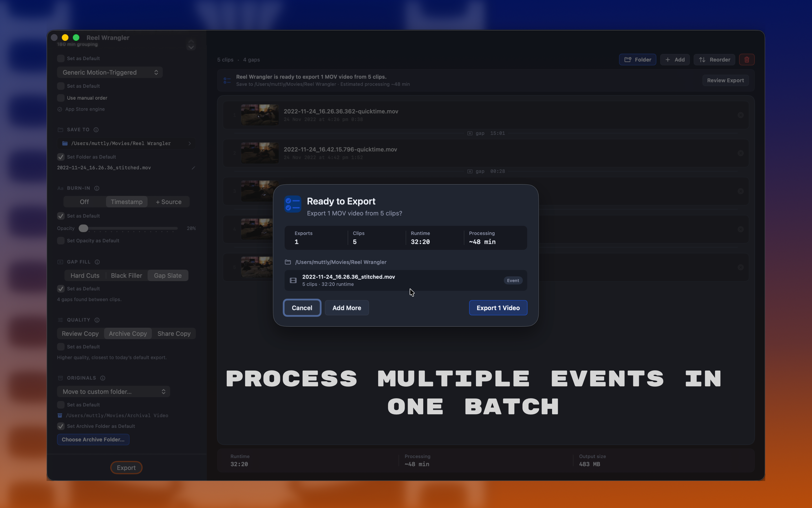Open Generic Motion-Triggered dropdown
This screenshot has height=508, width=812.
110,72
